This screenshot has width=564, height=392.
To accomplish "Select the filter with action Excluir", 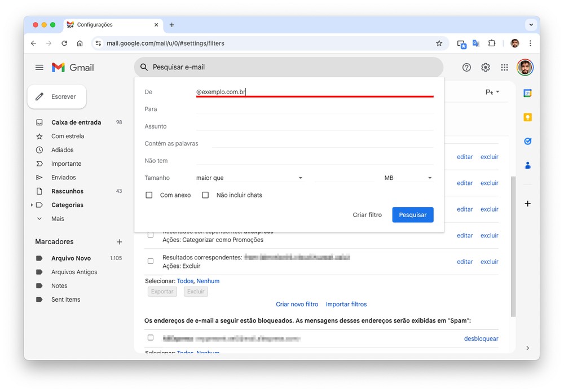I will [x=151, y=261].
